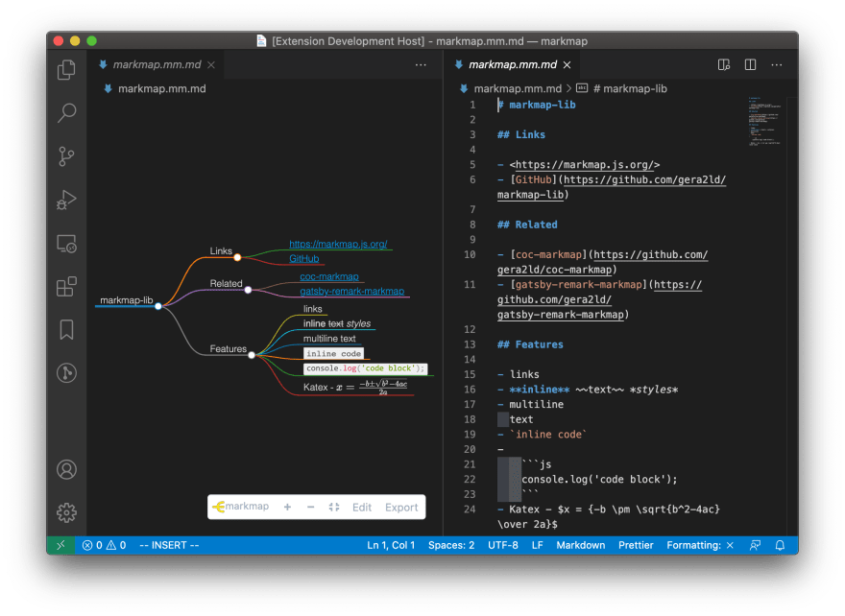Collapse the Related node circle
The width and height of the screenshot is (845, 616).
click(x=248, y=290)
